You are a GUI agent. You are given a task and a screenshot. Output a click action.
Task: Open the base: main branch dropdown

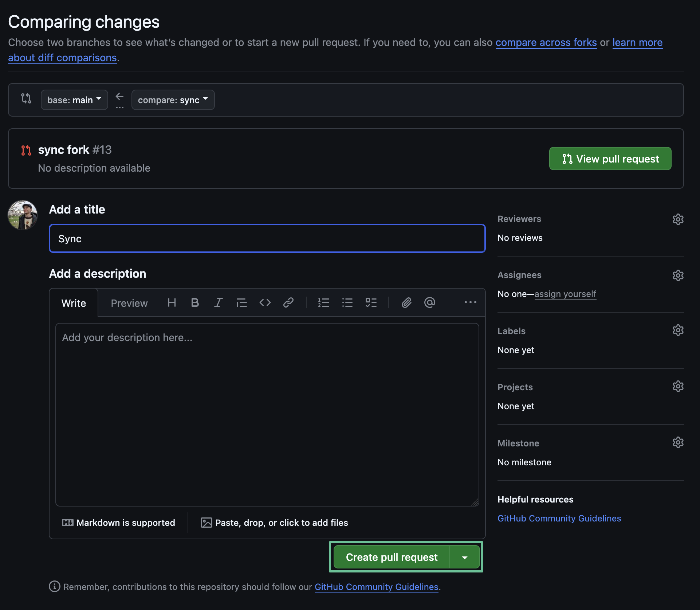coord(74,100)
